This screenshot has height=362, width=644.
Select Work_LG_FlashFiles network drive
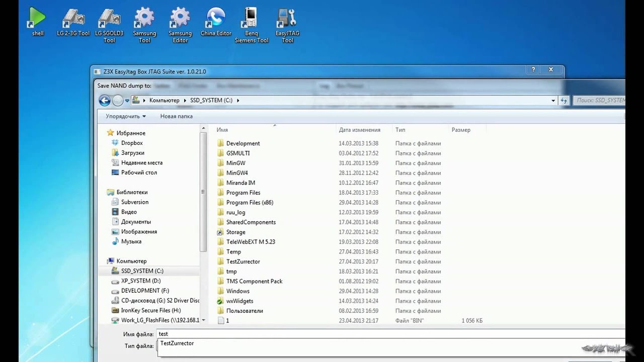point(155,320)
